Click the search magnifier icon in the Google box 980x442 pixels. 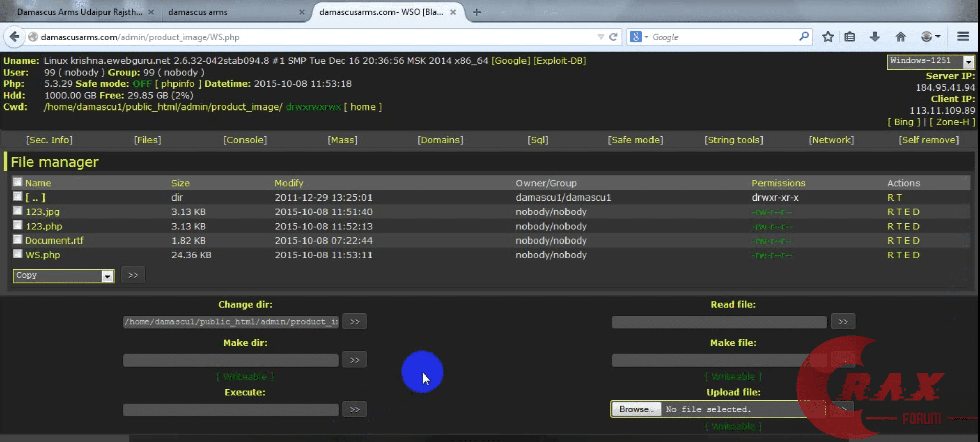[804, 36]
